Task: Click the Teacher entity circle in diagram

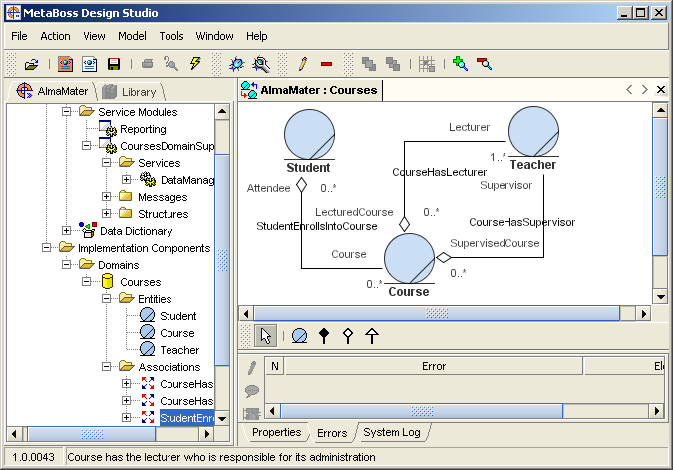Action: tap(534, 131)
